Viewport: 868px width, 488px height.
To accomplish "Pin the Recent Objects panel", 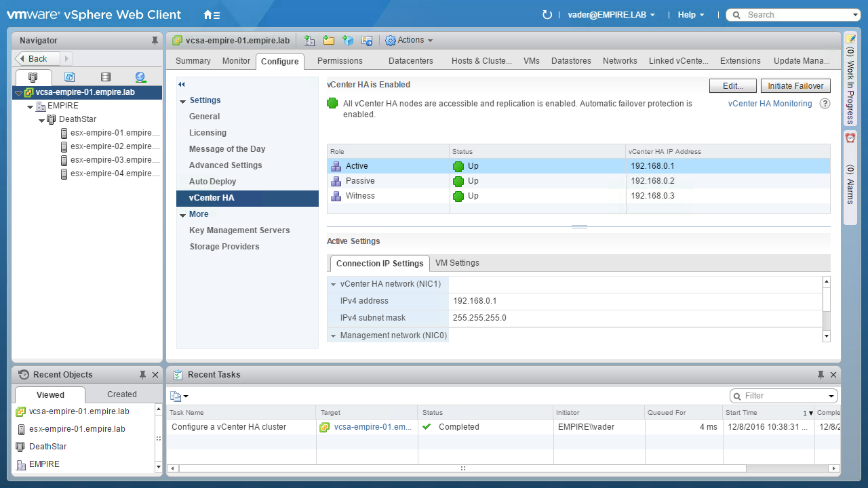I will [142, 375].
